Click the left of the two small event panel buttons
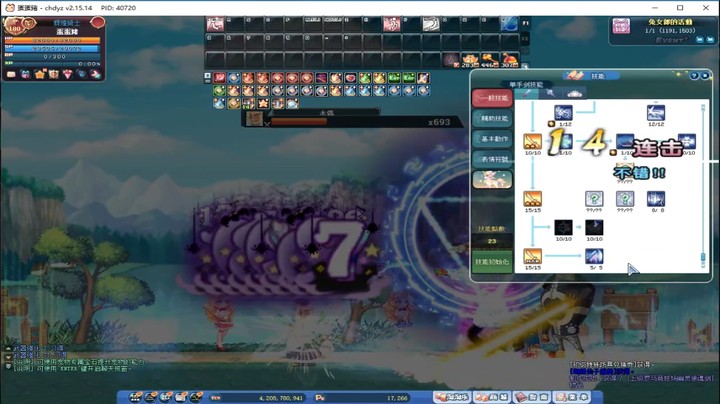Image resolution: width=720 pixels, height=404 pixels. [699, 40]
